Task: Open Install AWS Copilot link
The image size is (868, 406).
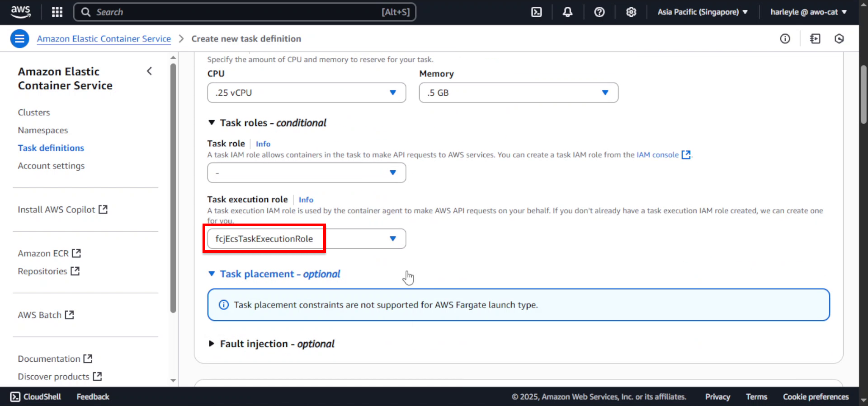Action: point(57,210)
